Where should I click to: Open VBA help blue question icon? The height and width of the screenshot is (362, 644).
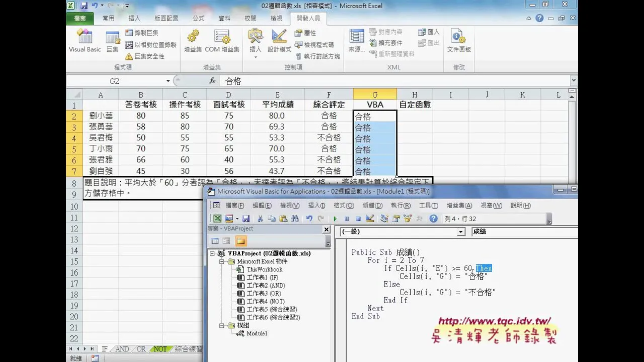coord(433,219)
